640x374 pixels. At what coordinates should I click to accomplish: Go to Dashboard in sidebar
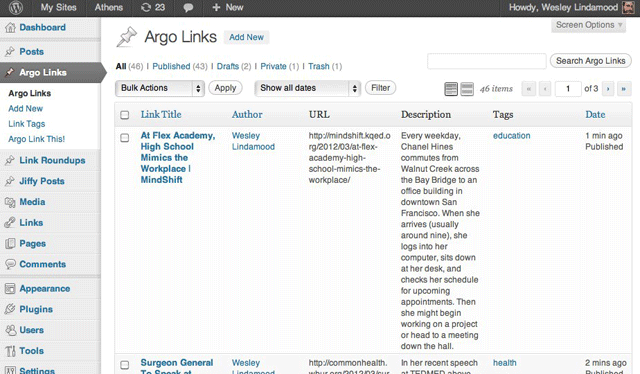point(42,27)
